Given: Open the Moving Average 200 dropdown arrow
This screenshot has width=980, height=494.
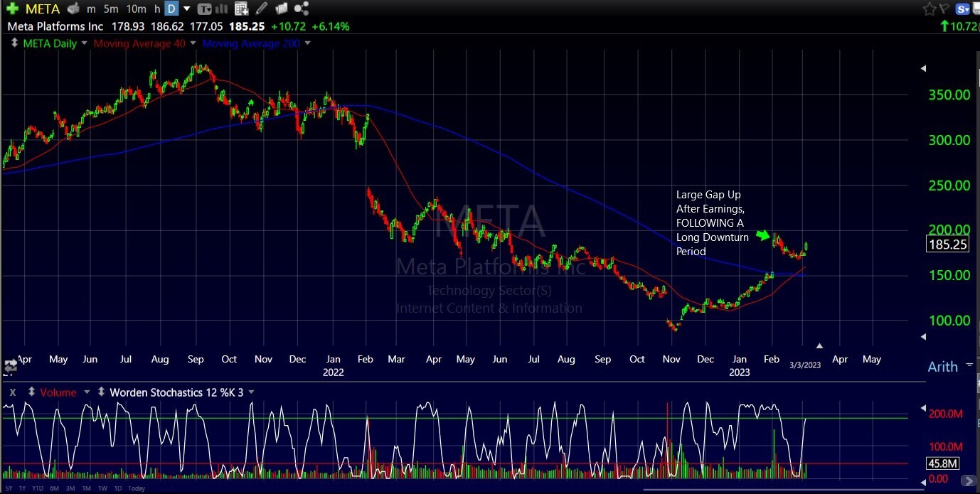Looking at the screenshot, I should 307,43.
